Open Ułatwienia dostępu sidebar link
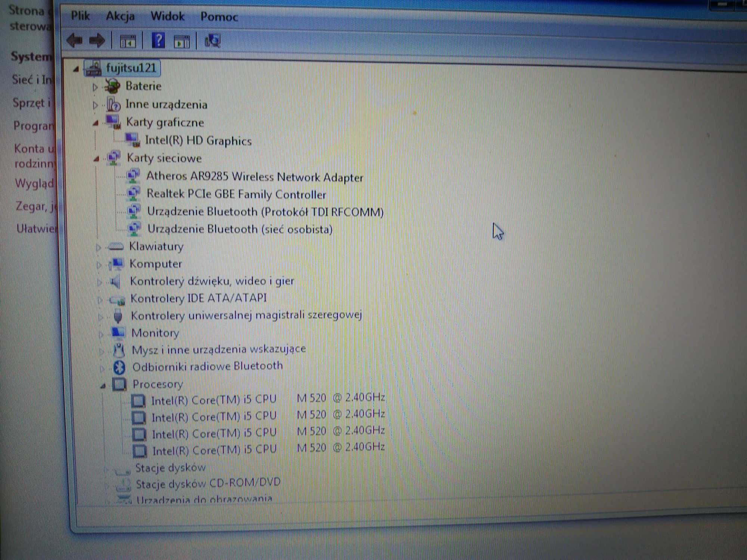The height and width of the screenshot is (560, 747). (x=37, y=228)
